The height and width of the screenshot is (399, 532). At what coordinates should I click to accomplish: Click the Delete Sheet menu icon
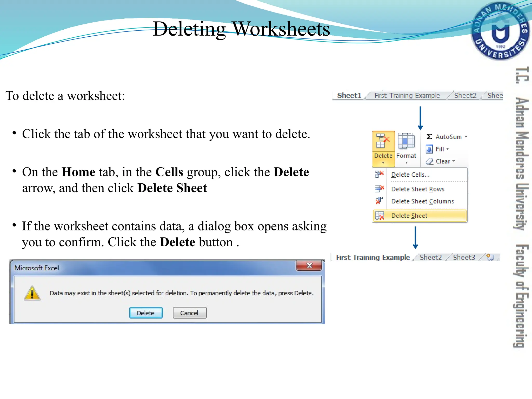[380, 216]
